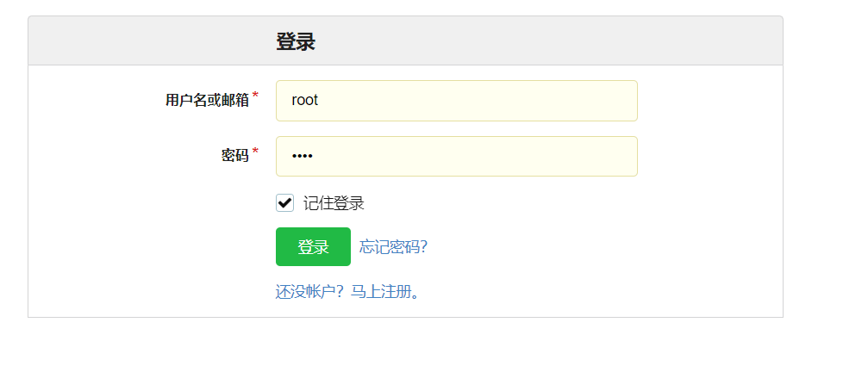Click the empty right end of username field

[603, 101]
